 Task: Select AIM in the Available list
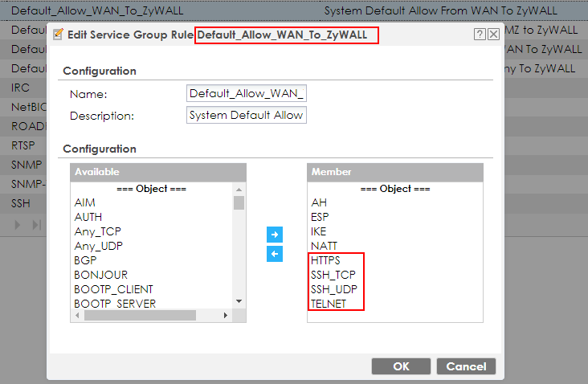[x=85, y=202]
